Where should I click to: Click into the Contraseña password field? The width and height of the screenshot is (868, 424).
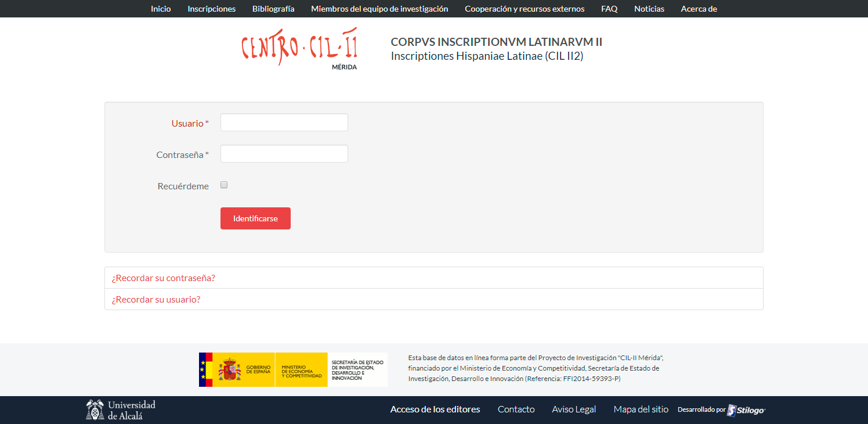pos(284,154)
